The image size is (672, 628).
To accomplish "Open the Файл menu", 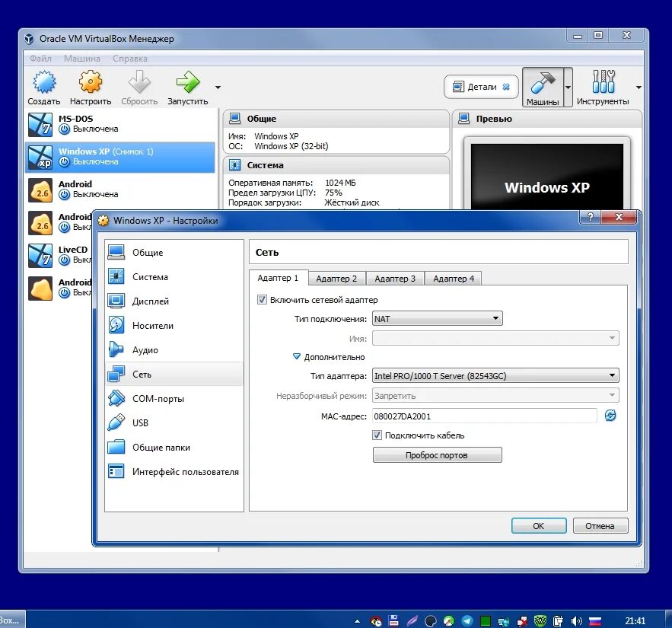I will [40, 59].
